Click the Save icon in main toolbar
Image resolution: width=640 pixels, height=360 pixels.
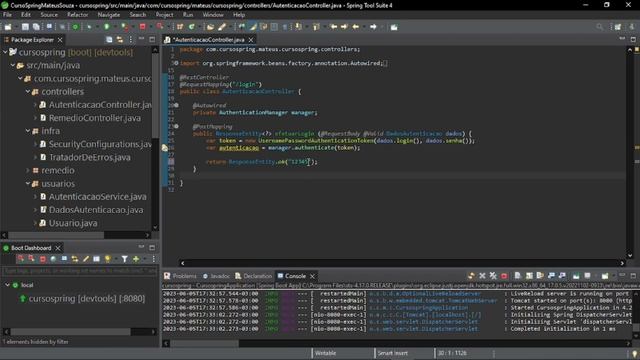(x=25, y=27)
